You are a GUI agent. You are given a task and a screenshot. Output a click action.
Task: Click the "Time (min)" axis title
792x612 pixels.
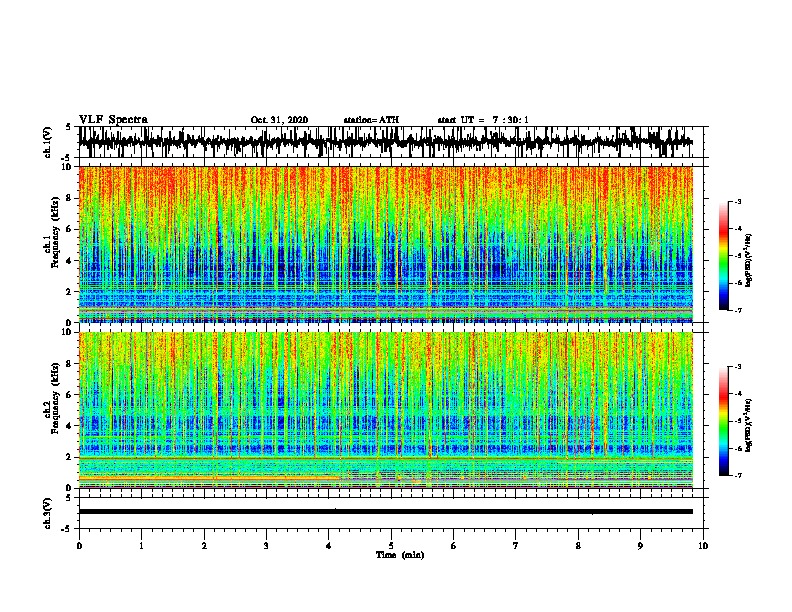pos(400,555)
